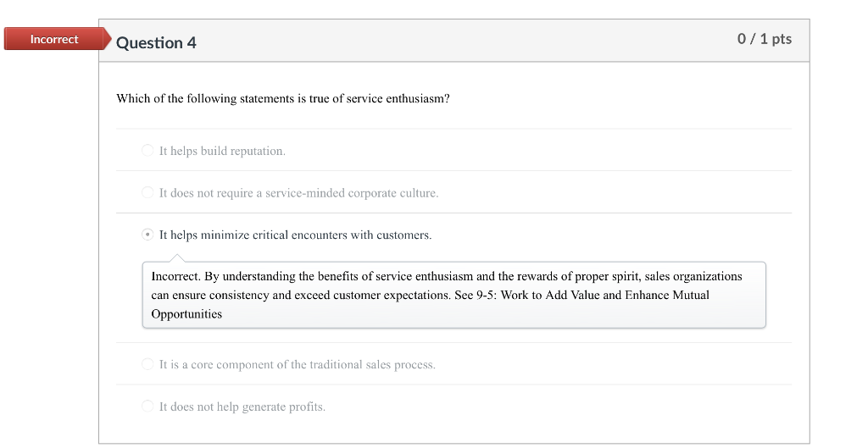Viewport: 868px width, 448px height.
Task: Select radio for 'core component of traditional sales'
Action: coord(147,365)
